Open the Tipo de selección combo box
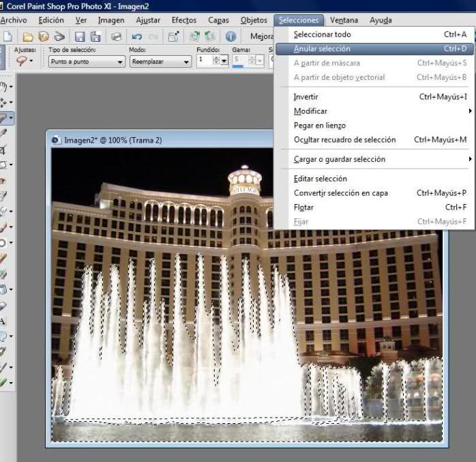The height and width of the screenshot is (462, 476). 87,61
